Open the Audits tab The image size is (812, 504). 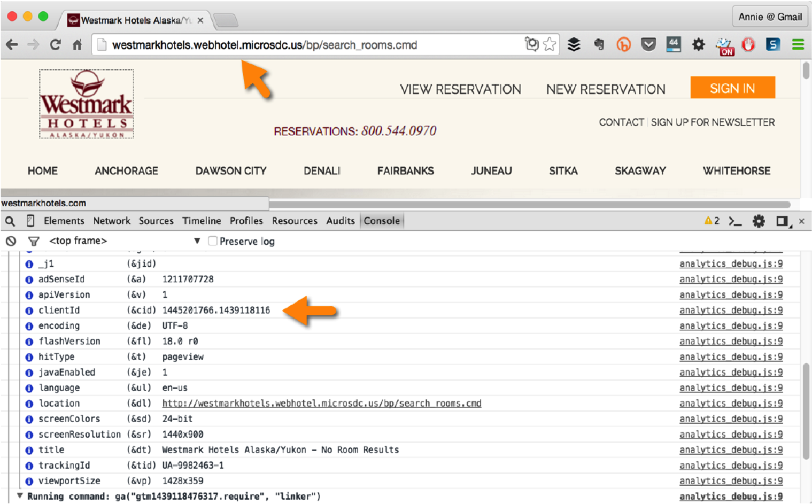pyautogui.click(x=341, y=221)
